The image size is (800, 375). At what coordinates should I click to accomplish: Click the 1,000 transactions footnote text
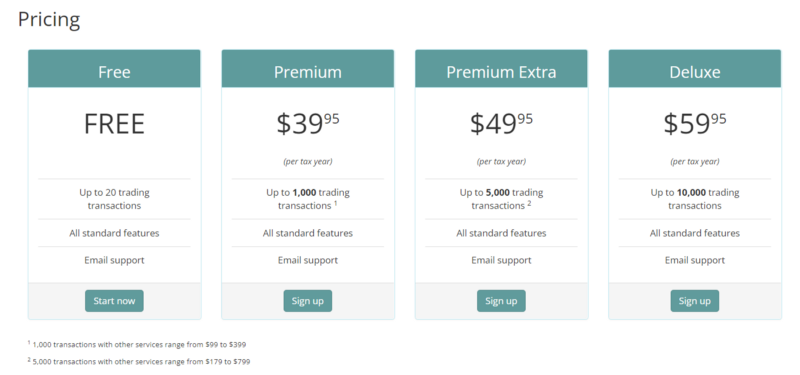[x=137, y=344]
